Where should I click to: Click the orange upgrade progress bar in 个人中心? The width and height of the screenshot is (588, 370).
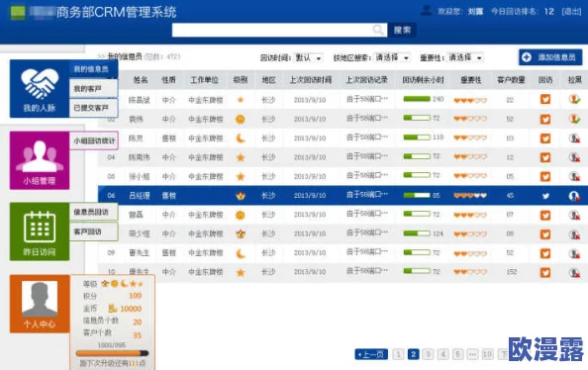pos(112,353)
